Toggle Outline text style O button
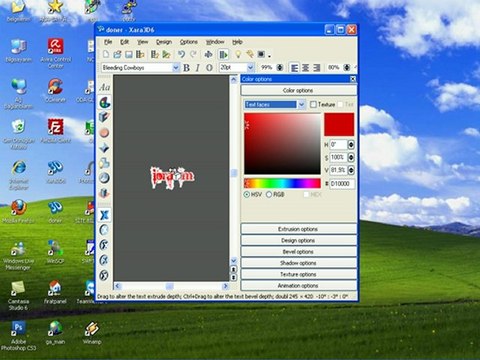This screenshot has height=360, width=480. [x=209, y=68]
